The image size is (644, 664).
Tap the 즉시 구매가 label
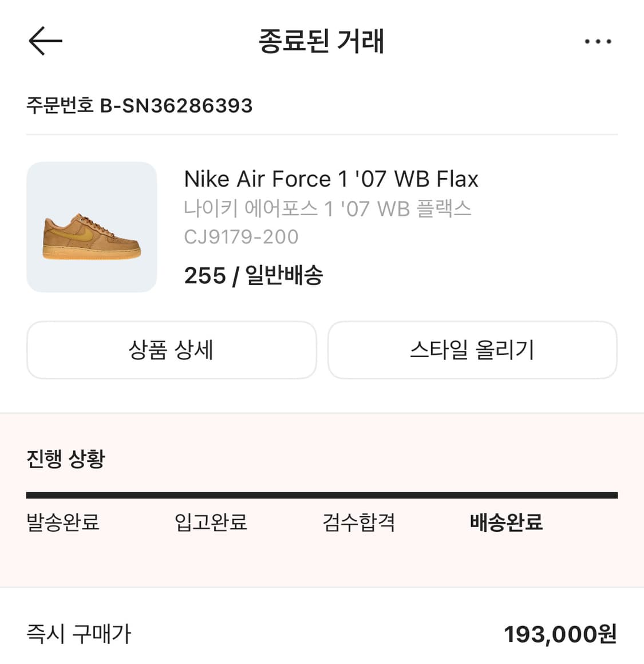pos(79,634)
